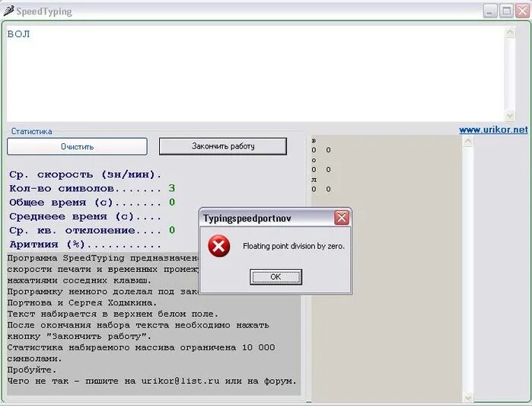Screen dimensions: 532x406
Task: Click the SpeedTyping window title text
Action: [44, 11]
